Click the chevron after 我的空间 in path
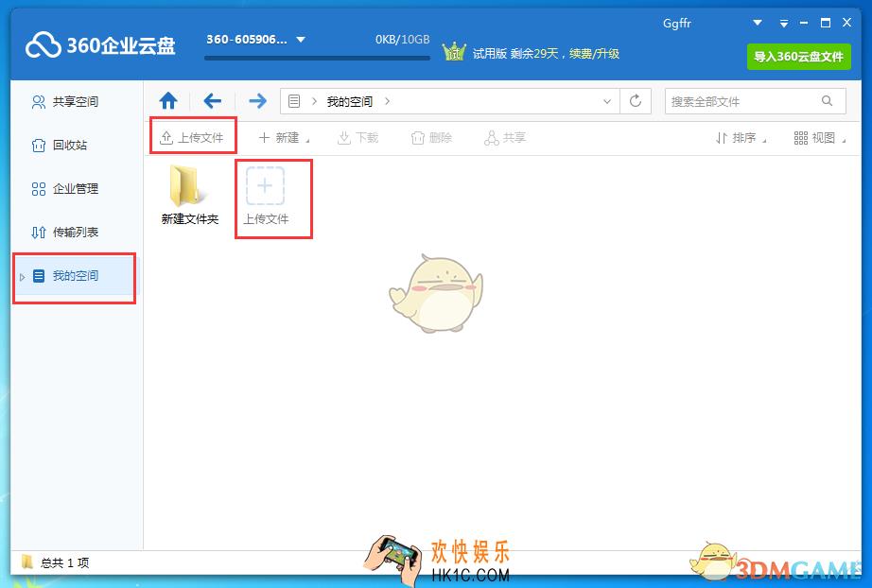872x588 pixels. [x=387, y=101]
